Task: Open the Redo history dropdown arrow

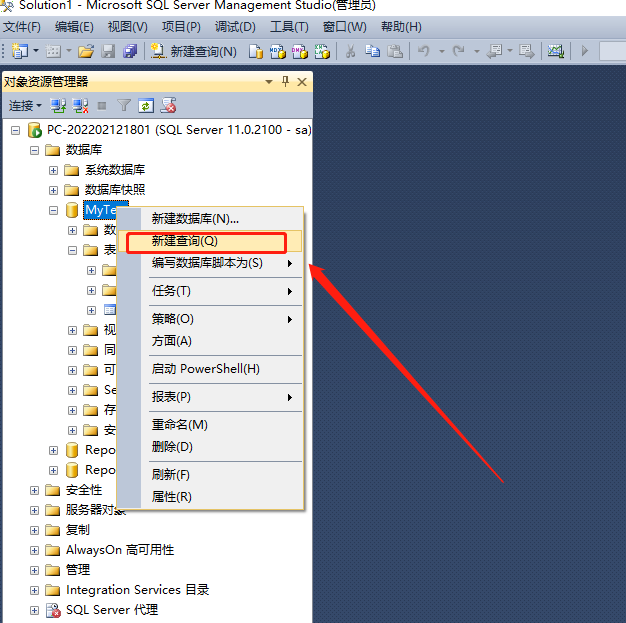Action: tap(477, 51)
